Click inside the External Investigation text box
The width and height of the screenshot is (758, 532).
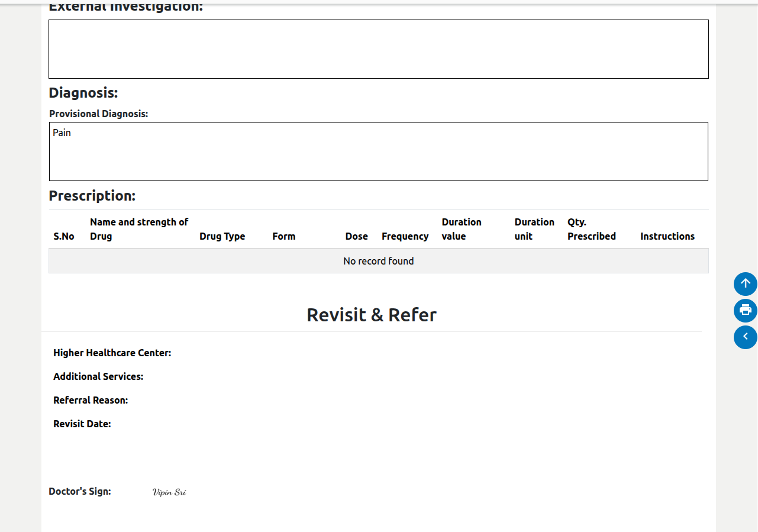tap(378, 49)
